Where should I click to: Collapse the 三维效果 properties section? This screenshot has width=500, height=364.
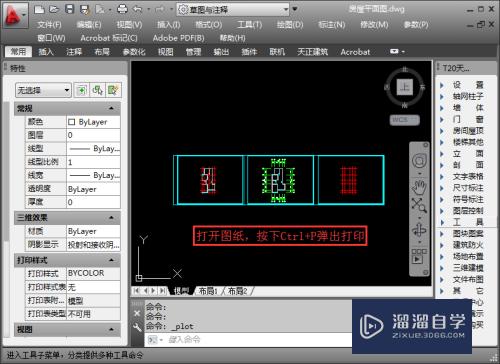point(111,218)
